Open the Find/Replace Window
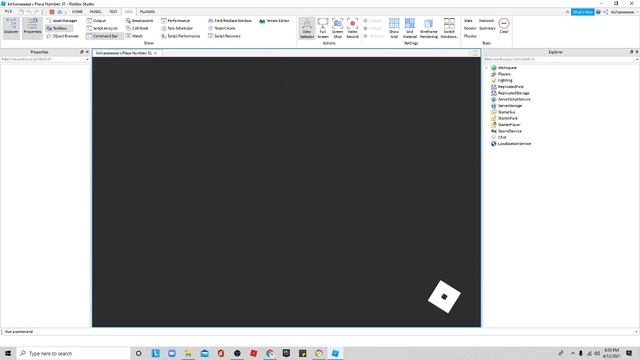The width and height of the screenshot is (640, 360). pos(230,20)
